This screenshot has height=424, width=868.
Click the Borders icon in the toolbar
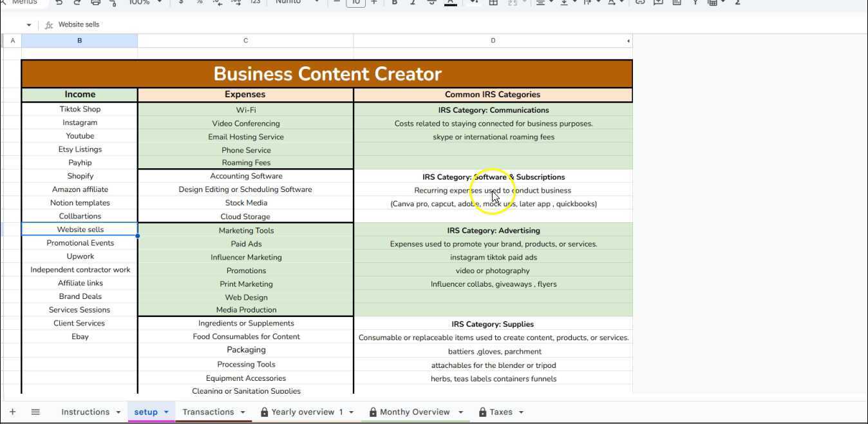coord(493,3)
